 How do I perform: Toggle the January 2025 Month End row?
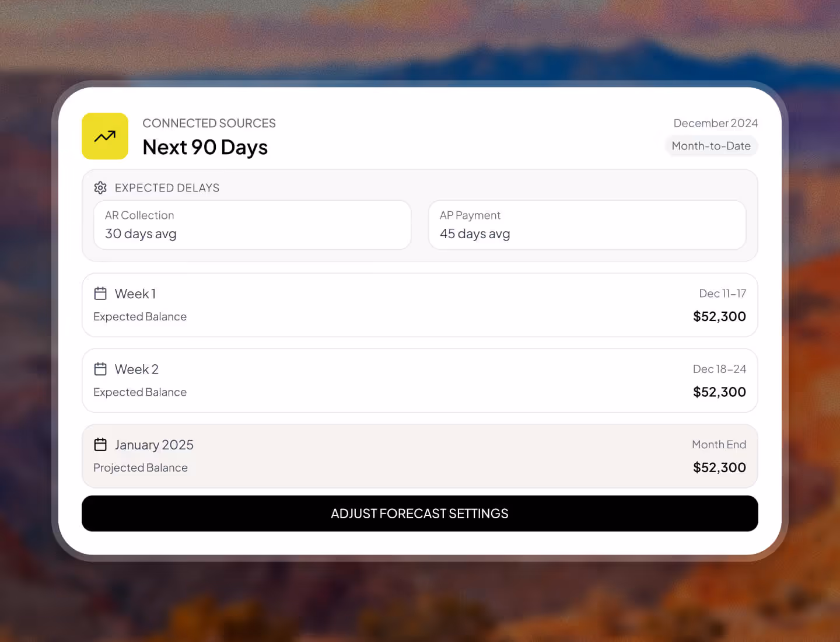420,456
